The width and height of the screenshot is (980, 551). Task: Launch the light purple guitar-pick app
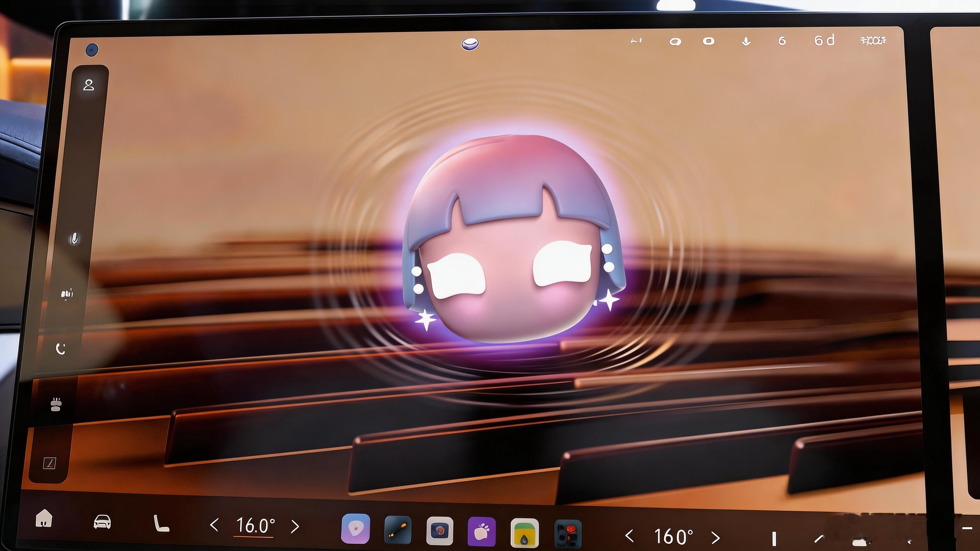point(356,528)
